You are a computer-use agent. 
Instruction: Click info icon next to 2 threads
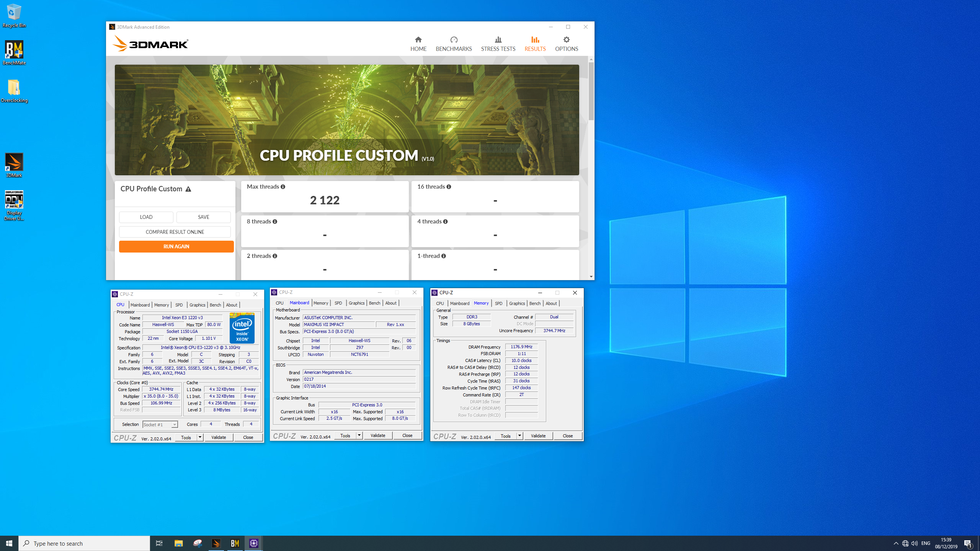click(x=275, y=256)
